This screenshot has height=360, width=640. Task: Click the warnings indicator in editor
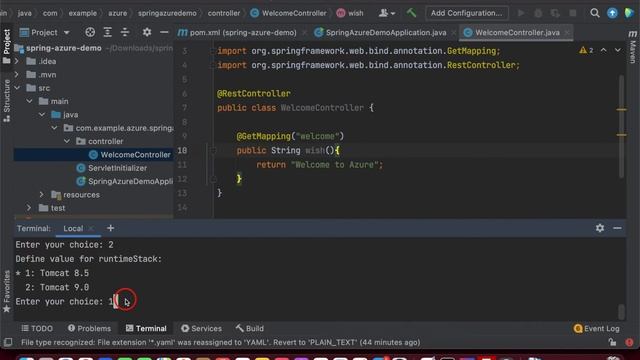tap(586, 50)
